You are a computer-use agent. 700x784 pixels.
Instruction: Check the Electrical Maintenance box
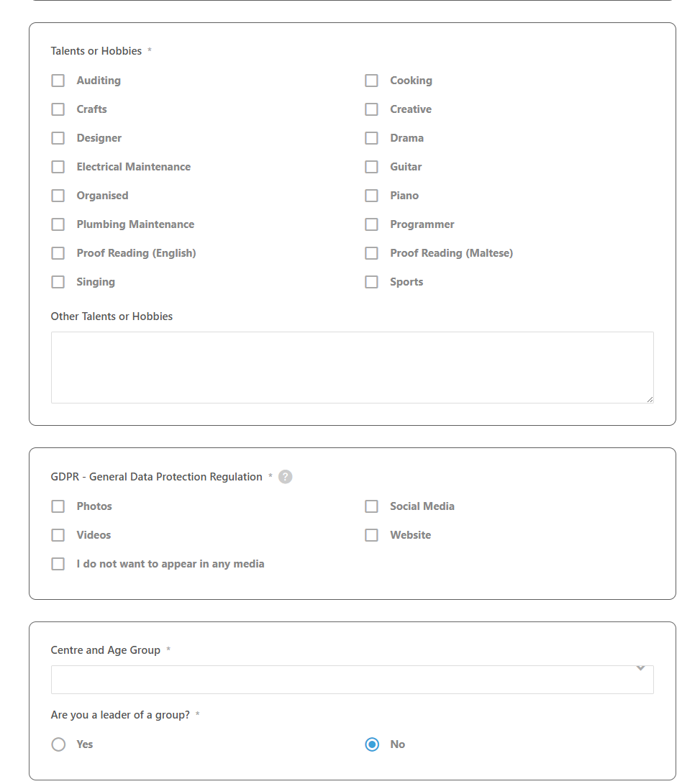(x=58, y=167)
